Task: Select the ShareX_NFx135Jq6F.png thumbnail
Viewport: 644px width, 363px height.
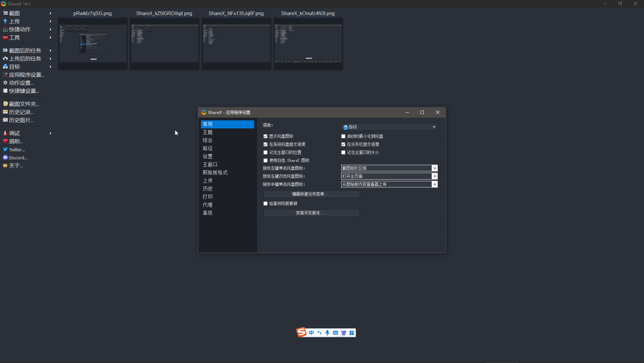Action: tap(237, 44)
